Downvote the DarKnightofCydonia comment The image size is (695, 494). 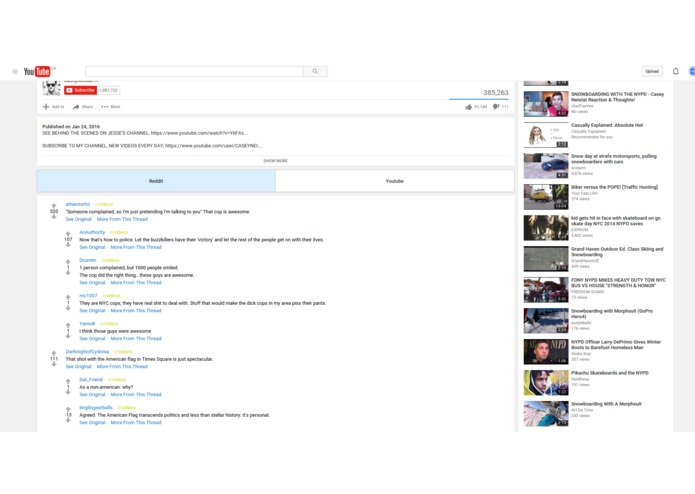(x=54, y=364)
